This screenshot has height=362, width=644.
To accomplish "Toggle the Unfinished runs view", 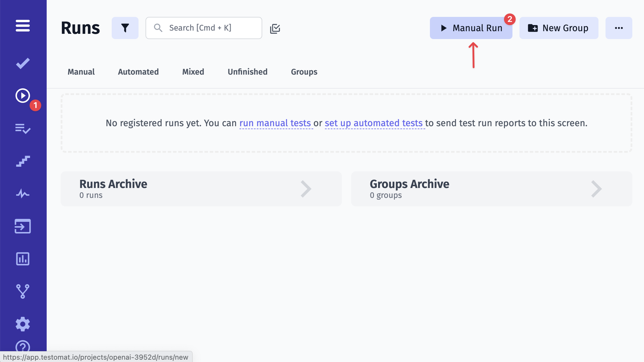I will click(x=247, y=72).
